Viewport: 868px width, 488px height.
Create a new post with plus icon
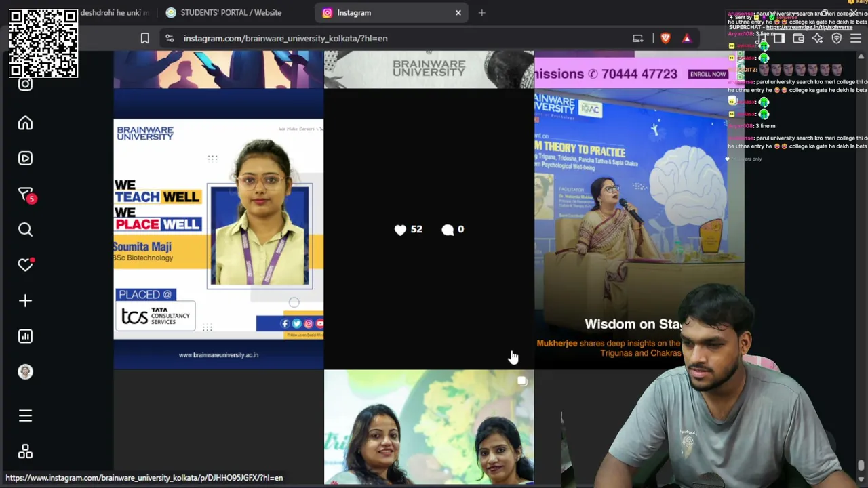pyautogui.click(x=25, y=300)
